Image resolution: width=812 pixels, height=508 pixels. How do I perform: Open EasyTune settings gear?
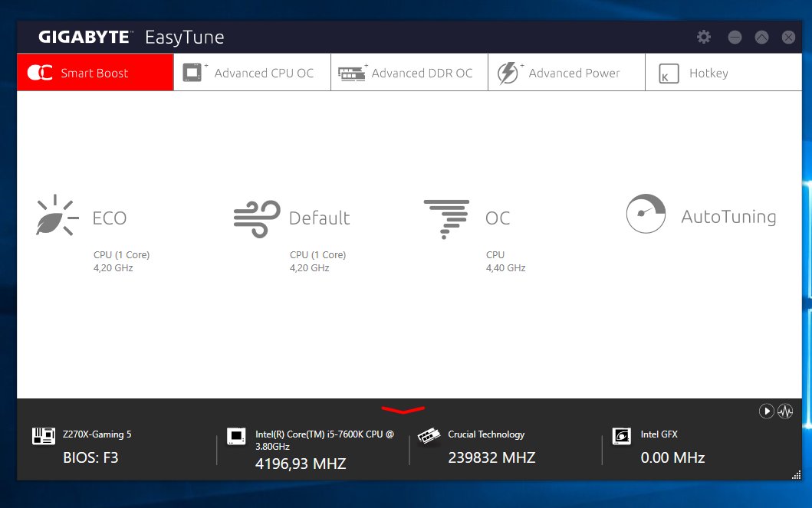click(703, 37)
